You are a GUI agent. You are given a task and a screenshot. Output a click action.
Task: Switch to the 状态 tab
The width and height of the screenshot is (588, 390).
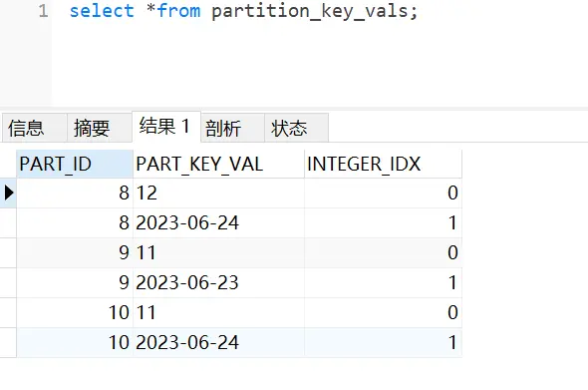[x=296, y=128]
